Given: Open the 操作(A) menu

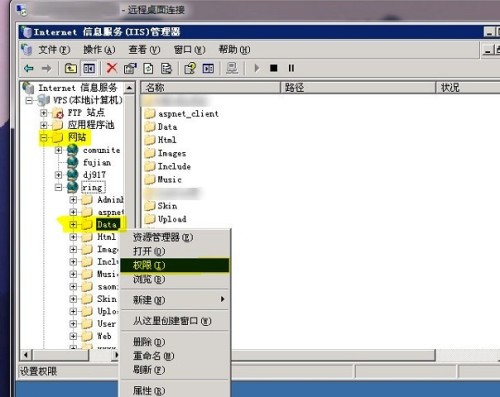Looking at the screenshot, I should (x=99, y=50).
